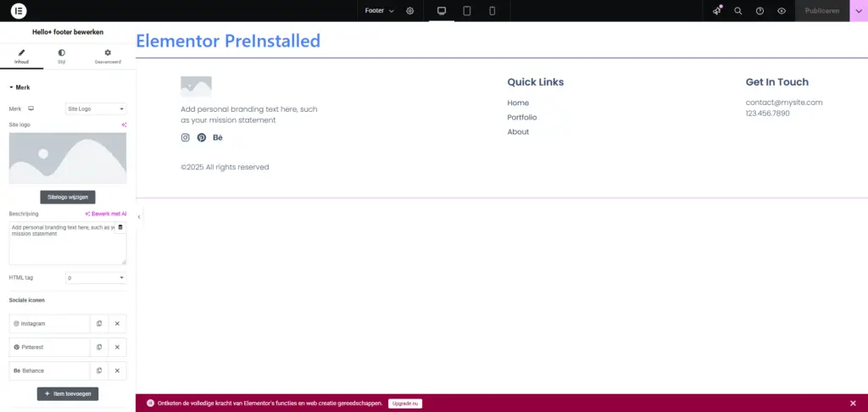Preview changes with the eye icon

click(x=782, y=10)
